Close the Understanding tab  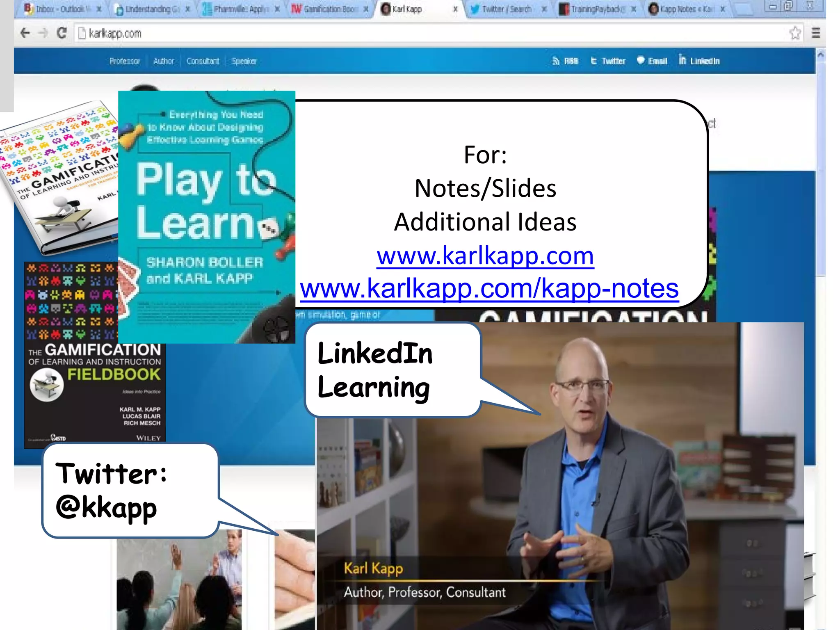[187, 9]
